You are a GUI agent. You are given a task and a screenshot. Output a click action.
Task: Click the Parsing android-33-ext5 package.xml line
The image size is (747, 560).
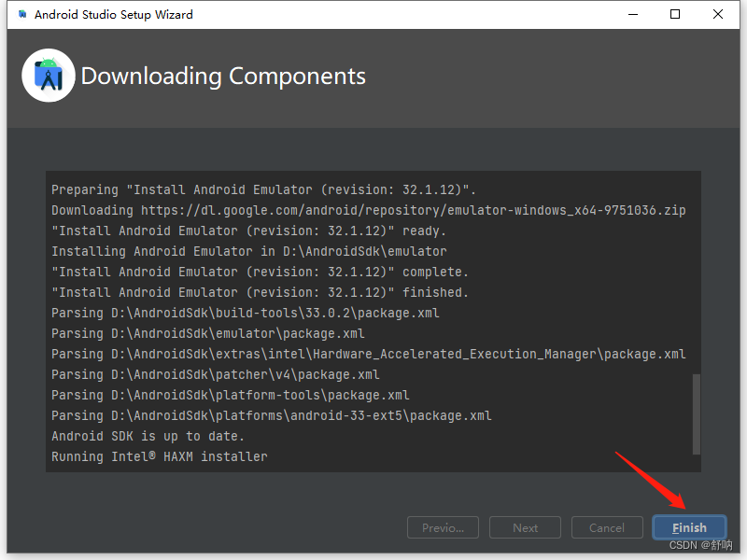pos(271,415)
